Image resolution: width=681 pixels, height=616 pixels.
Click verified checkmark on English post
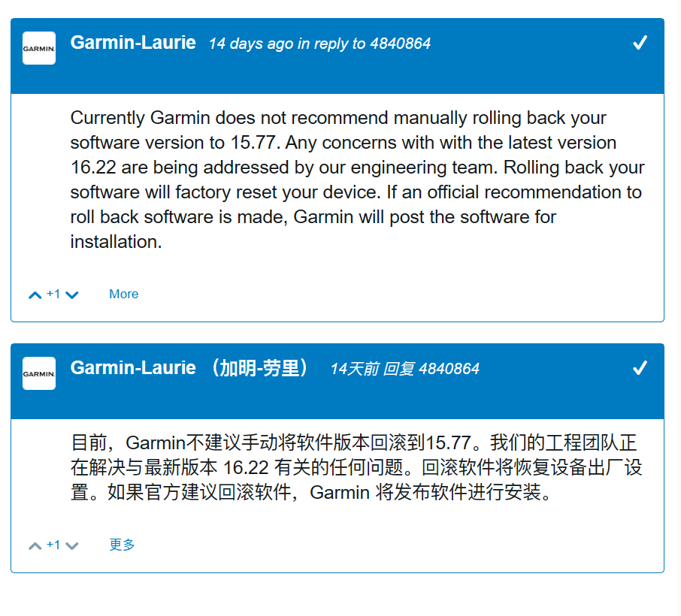(x=640, y=44)
